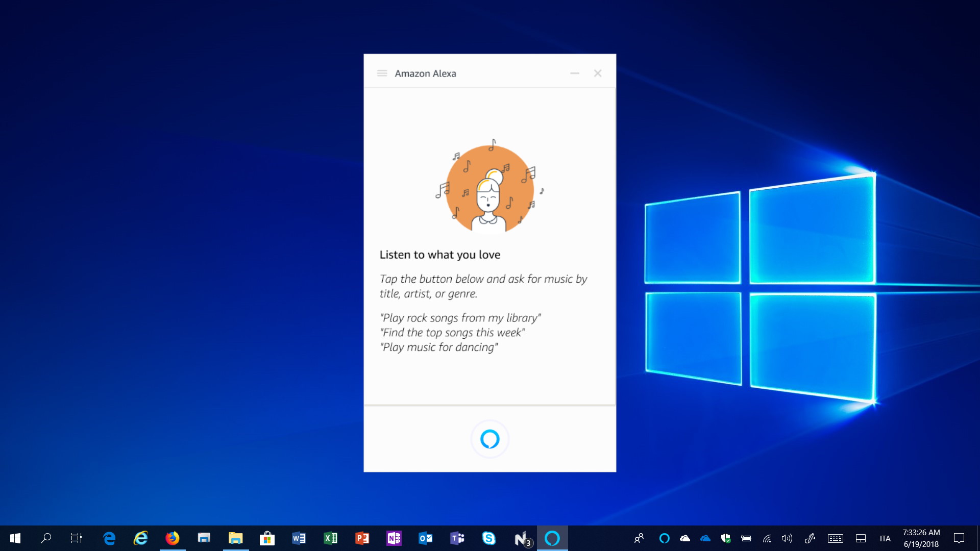The height and width of the screenshot is (551, 980).
Task: Check the battery status tray icon
Action: click(x=746, y=538)
